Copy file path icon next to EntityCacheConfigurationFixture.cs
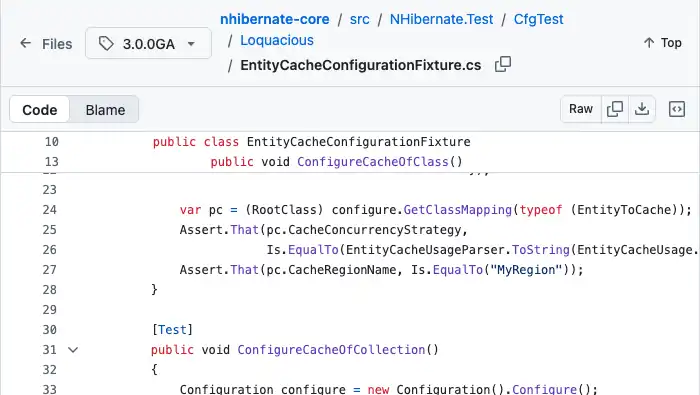Viewport: 700px width, 395px height. pos(503,65)
